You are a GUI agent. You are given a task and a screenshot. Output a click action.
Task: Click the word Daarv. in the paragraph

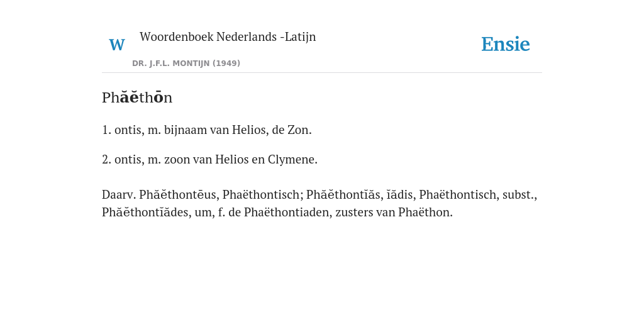(x=119, y=195)
